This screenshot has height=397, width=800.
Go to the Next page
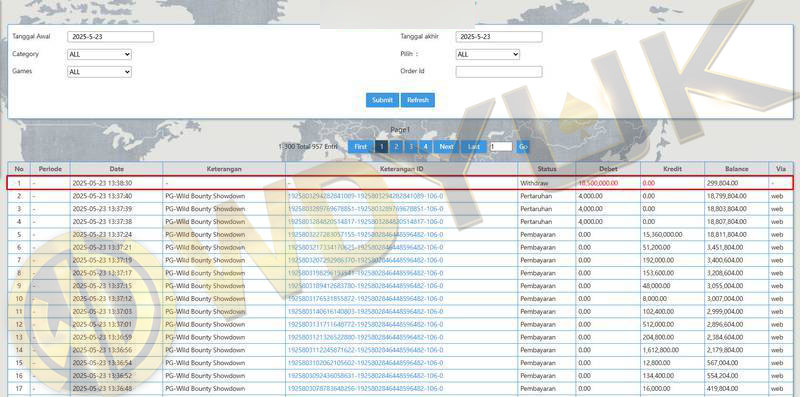pyautogui.click(x=446, y=147)
